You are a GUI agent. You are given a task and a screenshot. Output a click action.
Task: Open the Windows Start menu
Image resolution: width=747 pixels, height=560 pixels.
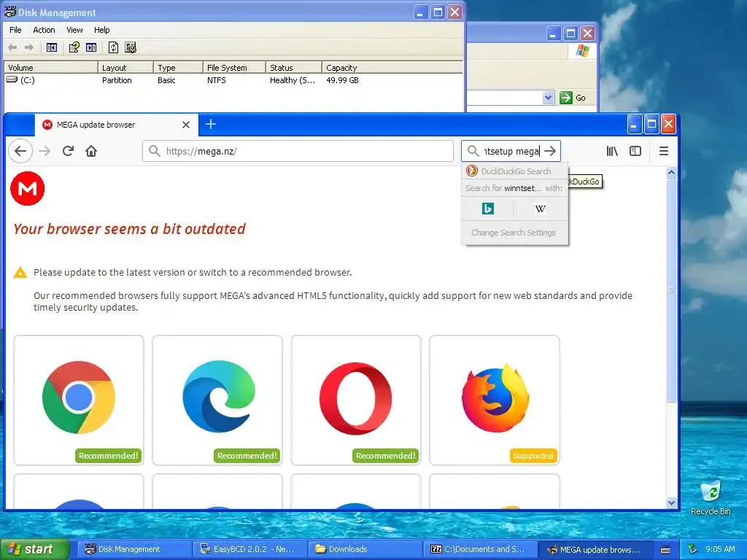(x=34, y=549)
